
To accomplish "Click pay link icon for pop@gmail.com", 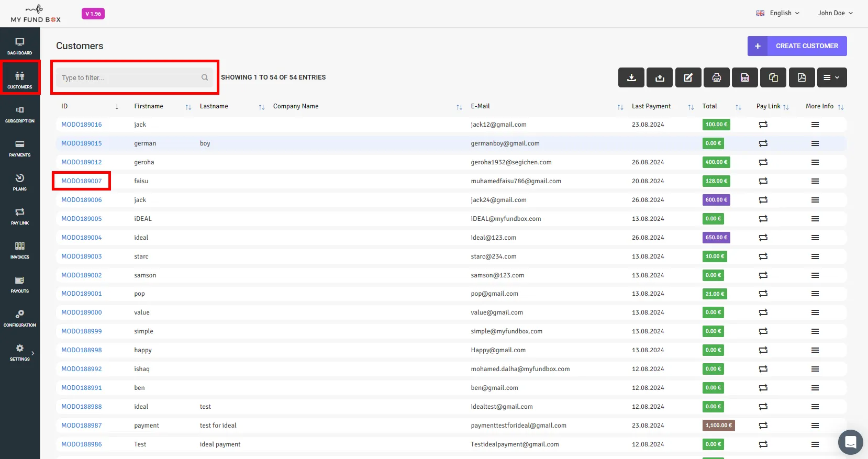I will [763, 294].
